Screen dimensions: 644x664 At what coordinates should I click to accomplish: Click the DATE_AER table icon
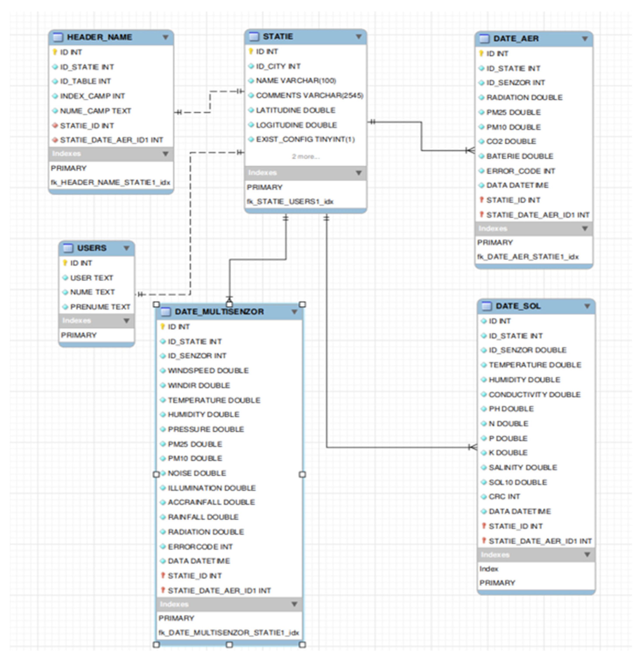[485, 39]
